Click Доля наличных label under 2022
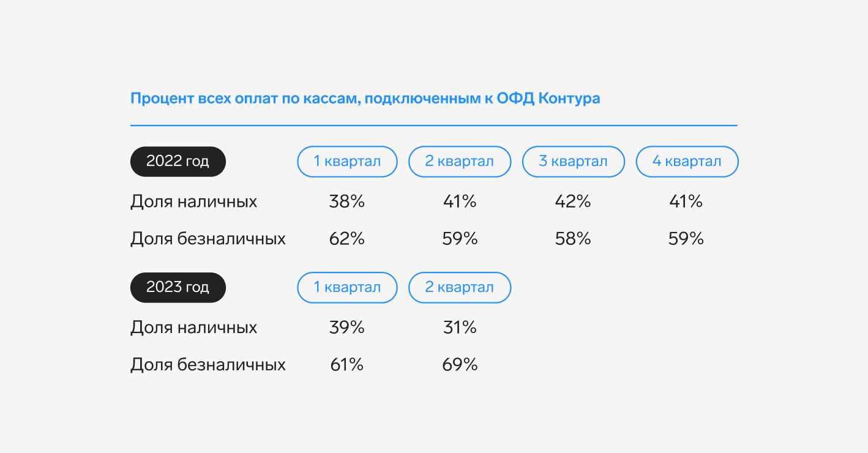 194,202
